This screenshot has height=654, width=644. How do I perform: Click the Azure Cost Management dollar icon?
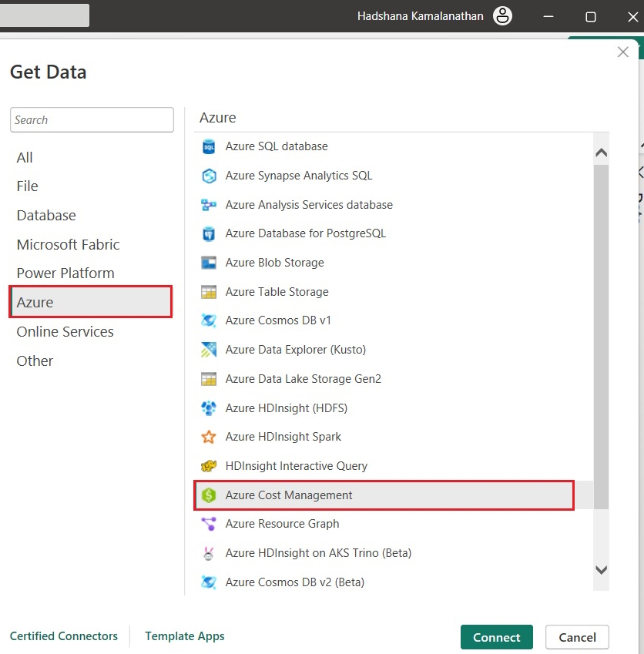point(209,495)
